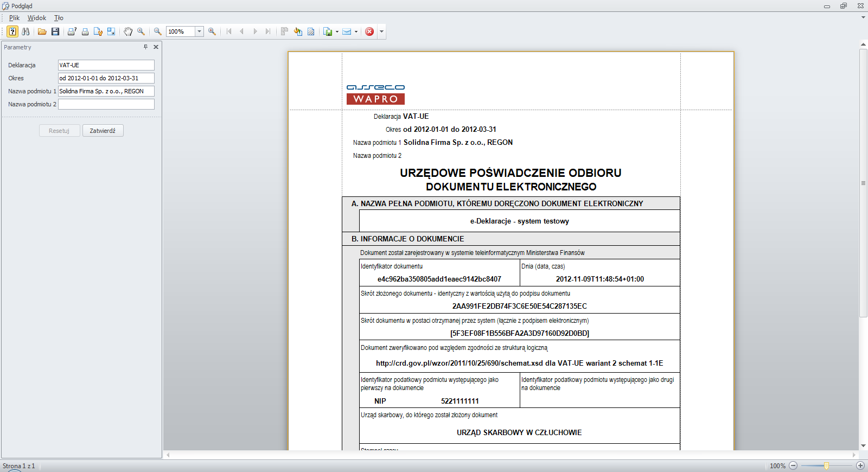Open toolbar options dropdown arrow
The height and width of the screenshot is (472, 868).
coord(381,31)
